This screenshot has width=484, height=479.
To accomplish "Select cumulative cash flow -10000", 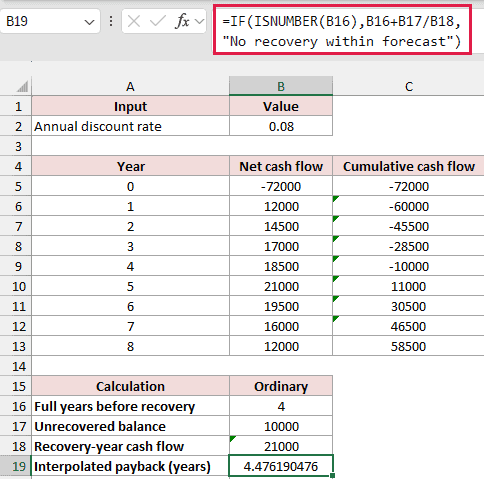I will (408, 266).
